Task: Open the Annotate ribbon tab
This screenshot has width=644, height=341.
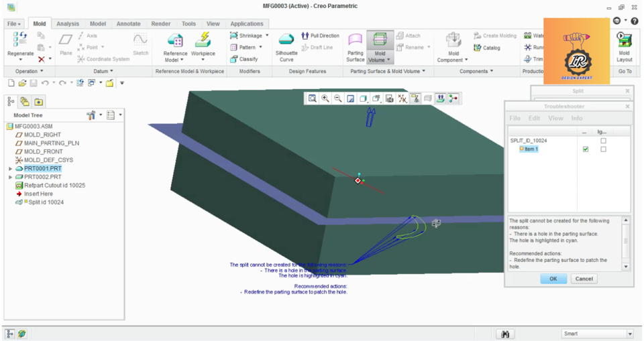Action: (129, 24)
